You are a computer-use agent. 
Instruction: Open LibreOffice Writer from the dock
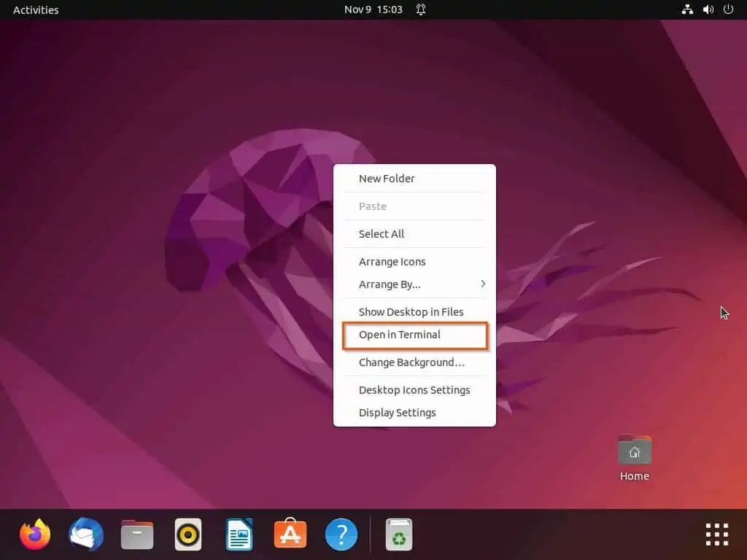(239, 534)
